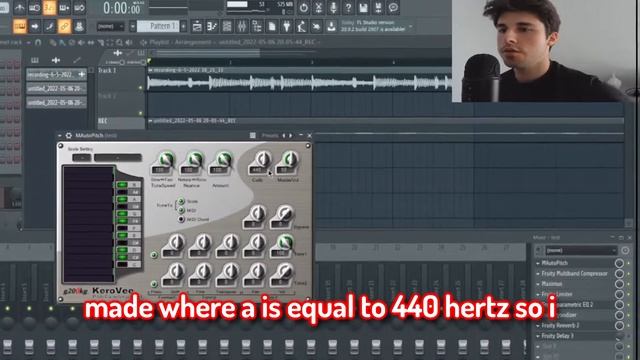Open the Channel rack view icon
640x360 pixels.
(x=227, y=27)
